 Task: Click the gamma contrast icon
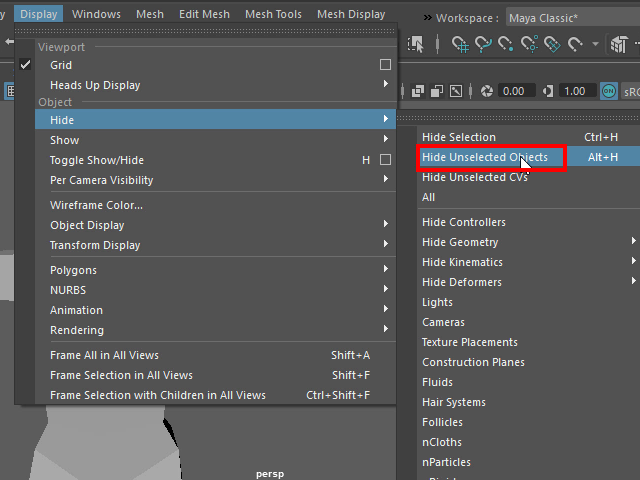tap(548, 91)
